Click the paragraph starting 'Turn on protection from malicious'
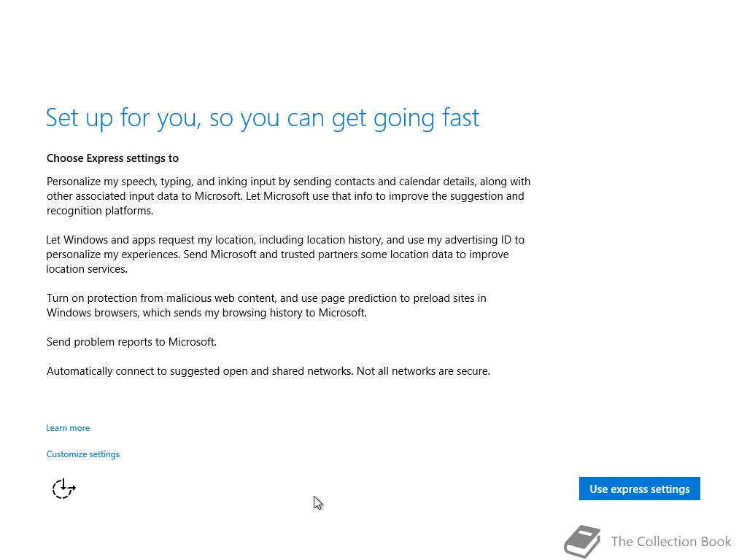 click(266, 306)
